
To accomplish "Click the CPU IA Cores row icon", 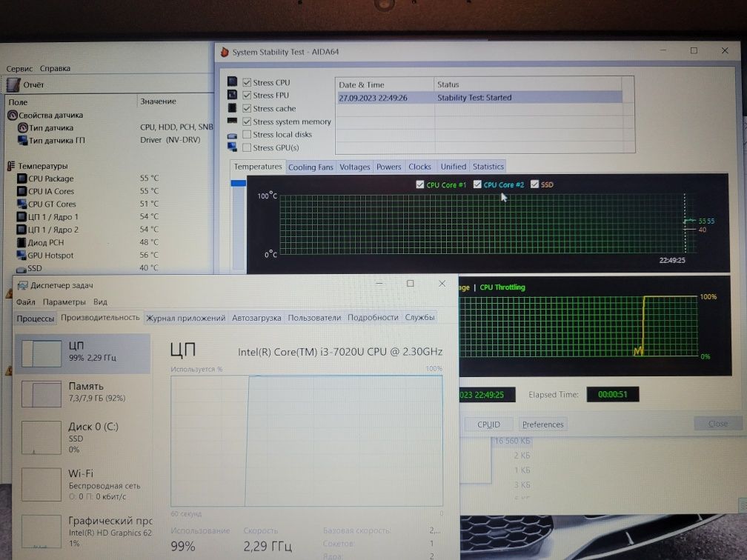I will tap(22, 191).
